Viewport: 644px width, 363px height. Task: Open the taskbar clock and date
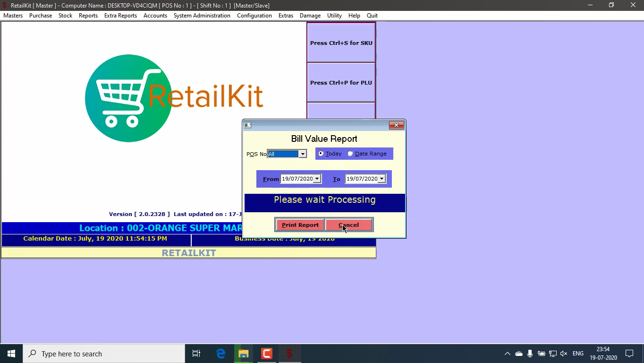(x=603, y=354)
